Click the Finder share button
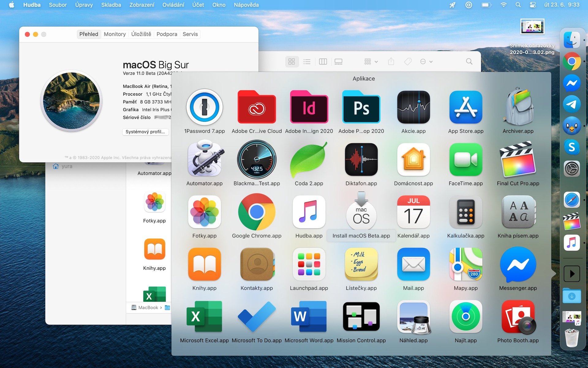588x368 pixels. (x=391, y=62)
